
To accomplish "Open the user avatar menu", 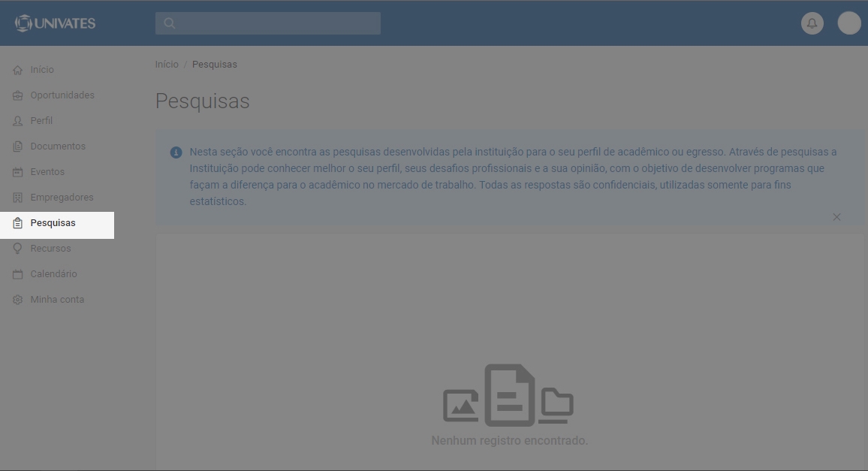I will [x=849, y=23].
